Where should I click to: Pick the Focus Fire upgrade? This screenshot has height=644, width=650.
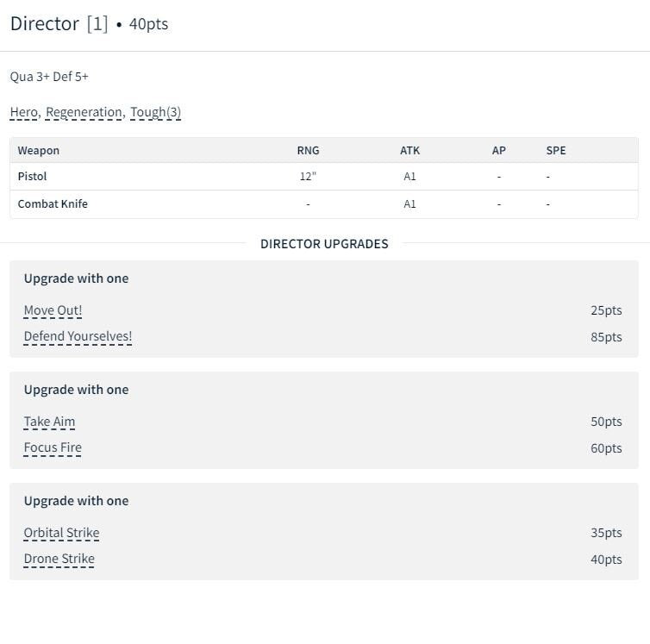[x=53, y=447]
